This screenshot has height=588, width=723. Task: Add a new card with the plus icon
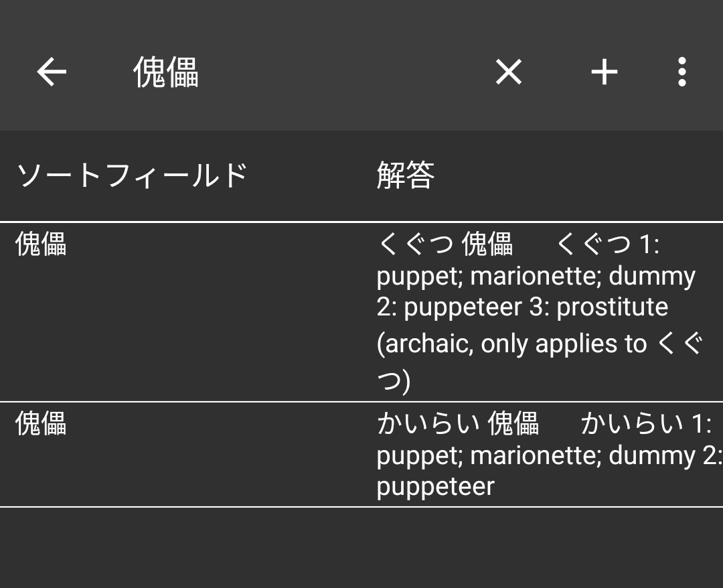(x=604, y=72)
